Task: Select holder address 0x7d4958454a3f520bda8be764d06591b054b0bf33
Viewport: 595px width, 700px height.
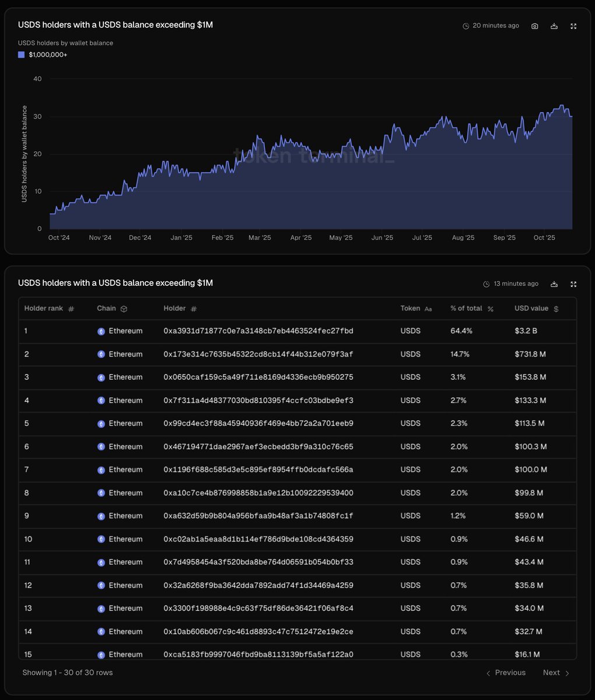Action: tap(258, 562)
